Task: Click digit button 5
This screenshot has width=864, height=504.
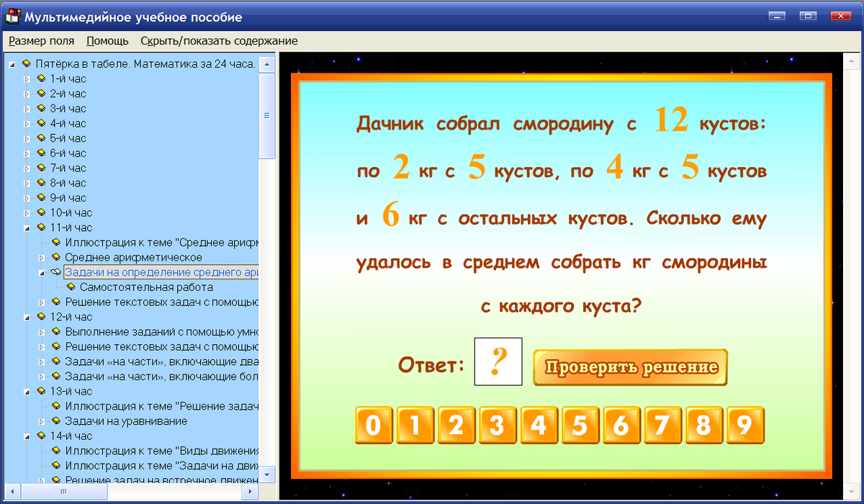Action: (580, 426)
